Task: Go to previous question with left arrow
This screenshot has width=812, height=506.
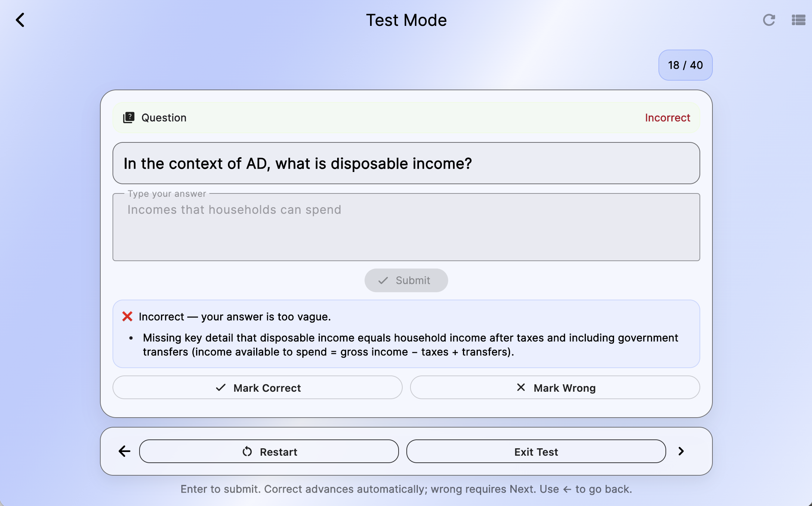Action: pos(124,451)
